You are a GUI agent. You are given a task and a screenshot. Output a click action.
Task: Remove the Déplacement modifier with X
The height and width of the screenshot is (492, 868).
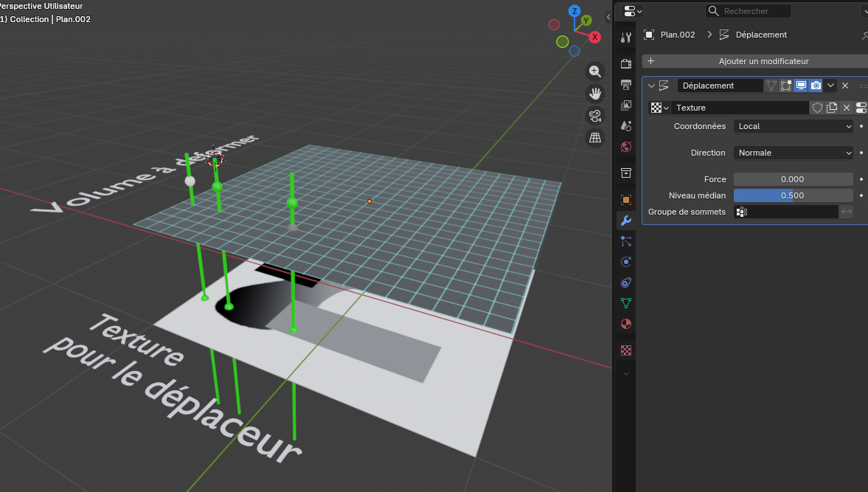846,86
